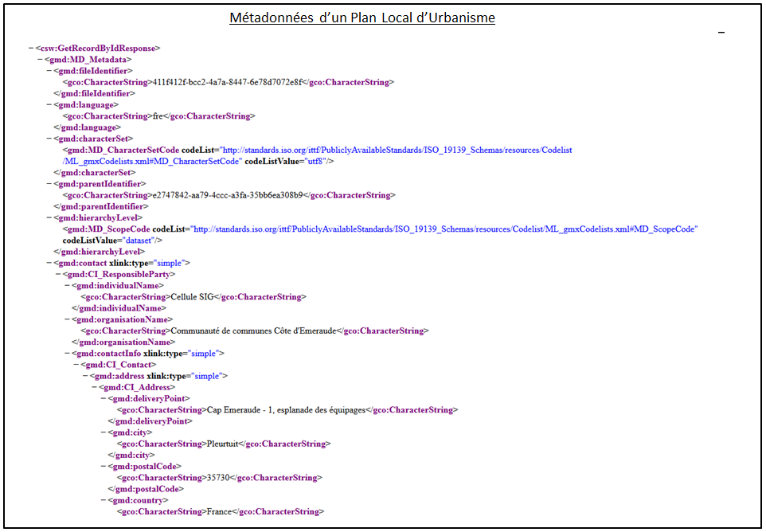766x532 pixels.
Task: Click the title Métadonnées d'un Plan Local d'Urbanisme
Action: pyautogui.click(x=362, y=18)
